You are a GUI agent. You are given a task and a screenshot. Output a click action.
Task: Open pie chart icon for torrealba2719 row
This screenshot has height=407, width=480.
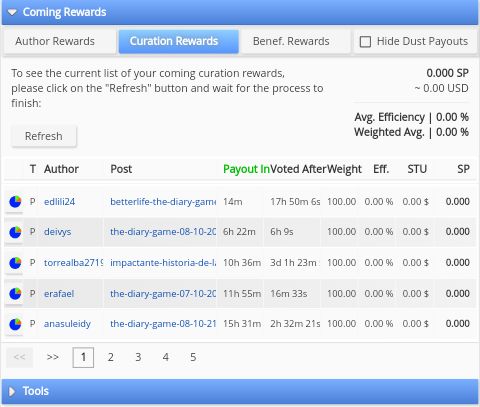pyautogui.click(x=15, y=263)
